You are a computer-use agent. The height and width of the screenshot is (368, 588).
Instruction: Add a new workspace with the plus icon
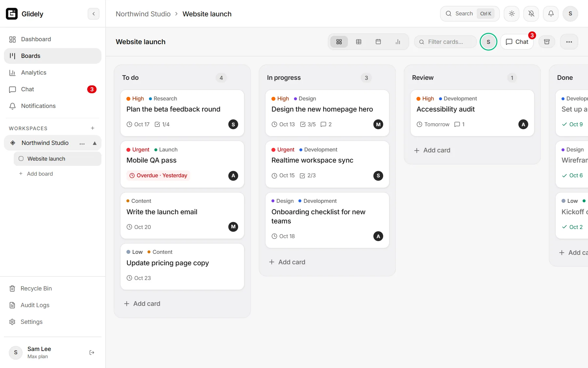point(93,128)
